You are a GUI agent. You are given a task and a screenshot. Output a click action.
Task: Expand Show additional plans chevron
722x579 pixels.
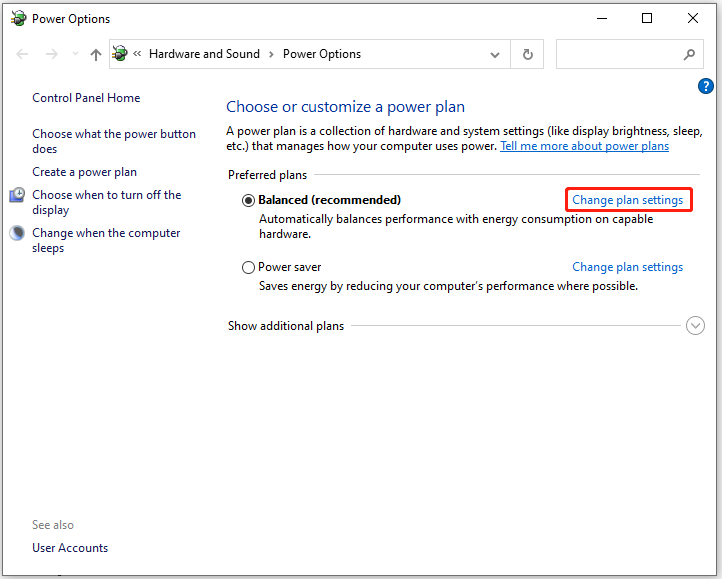[x=695, y=326]
